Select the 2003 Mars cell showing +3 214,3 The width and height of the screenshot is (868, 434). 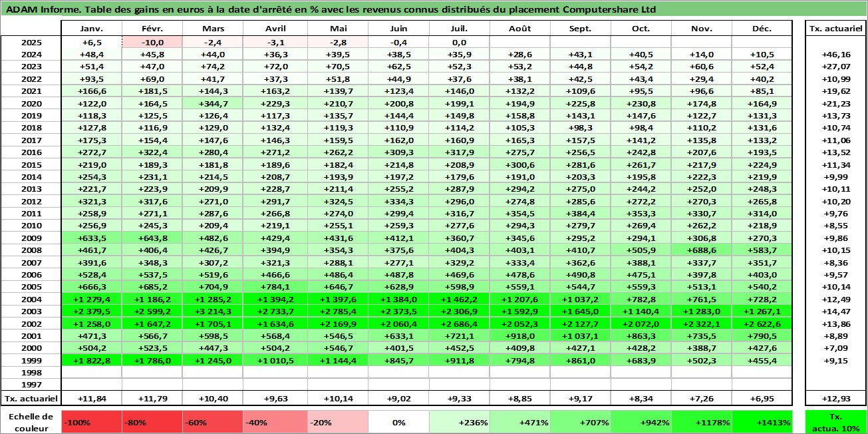[212, 312]
